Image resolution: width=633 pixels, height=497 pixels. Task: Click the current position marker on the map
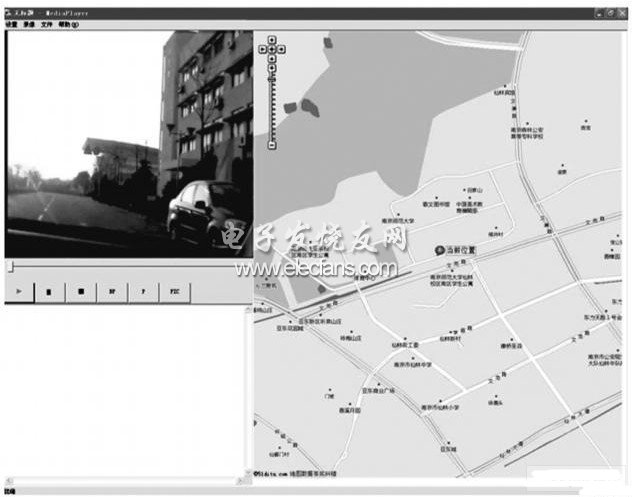click(x=439, y=249)
